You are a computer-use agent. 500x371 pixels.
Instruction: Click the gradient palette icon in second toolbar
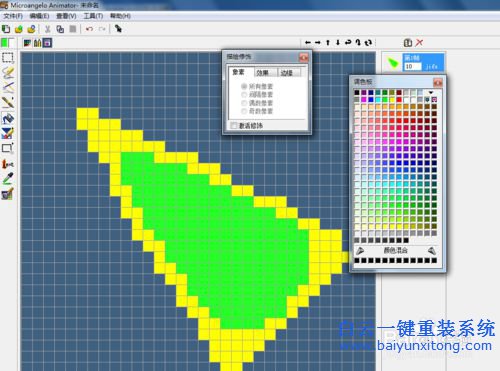pyautogui.click(x=27, y=43)
